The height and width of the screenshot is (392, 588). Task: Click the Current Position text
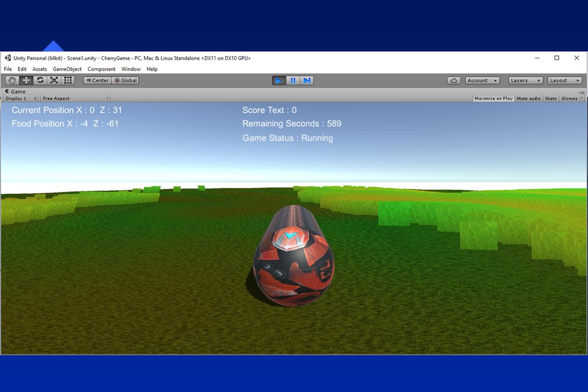[x=66, y=110]
